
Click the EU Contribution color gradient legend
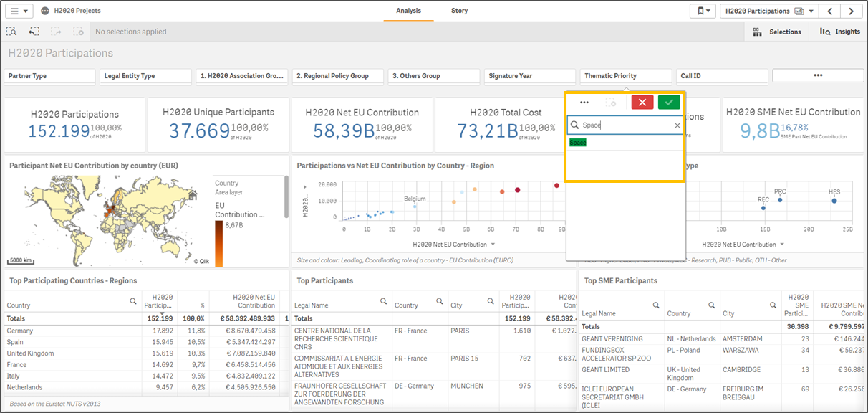coord(218,243)
